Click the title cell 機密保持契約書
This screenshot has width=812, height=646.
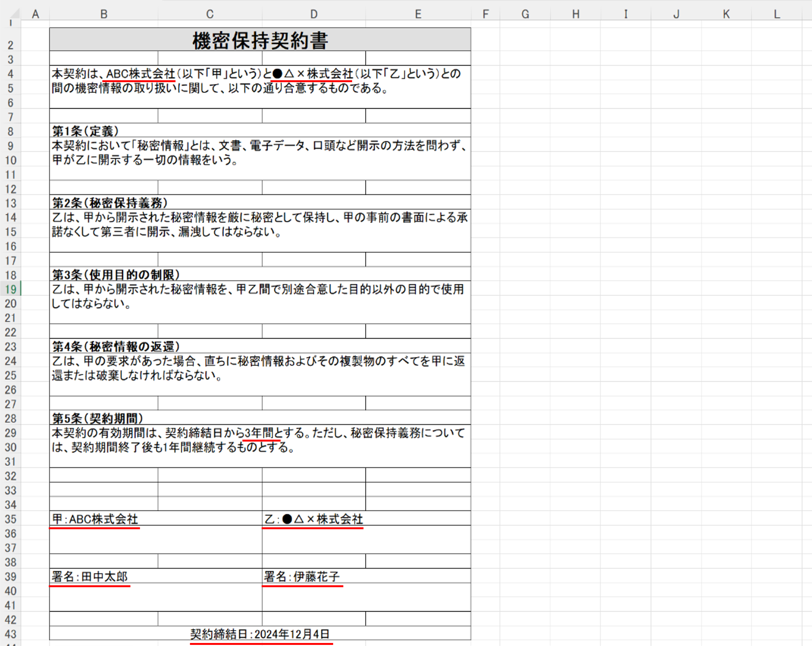260,40
